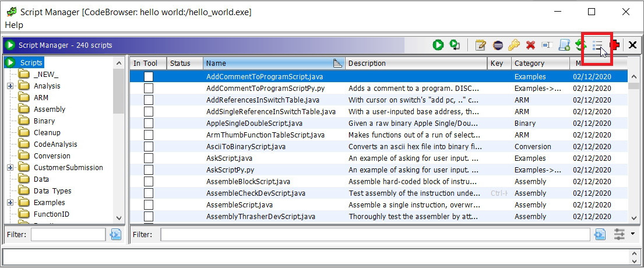Click script table scroll up arrow
The image size is (644, 268).
(634, 77)
